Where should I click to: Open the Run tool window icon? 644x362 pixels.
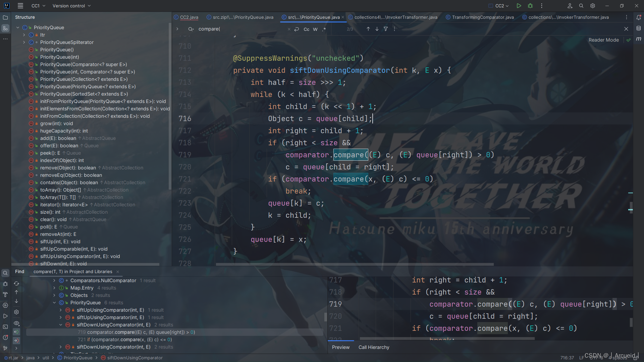click(5, 316)
